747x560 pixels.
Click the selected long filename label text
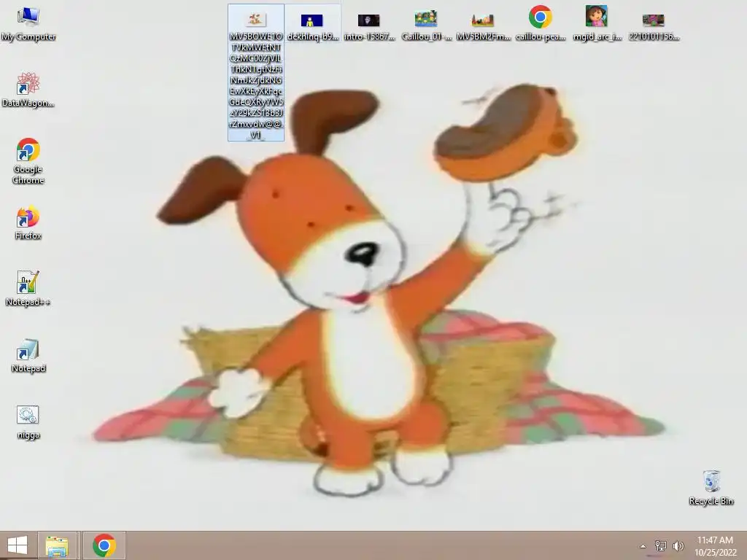[x=256, y=86]
